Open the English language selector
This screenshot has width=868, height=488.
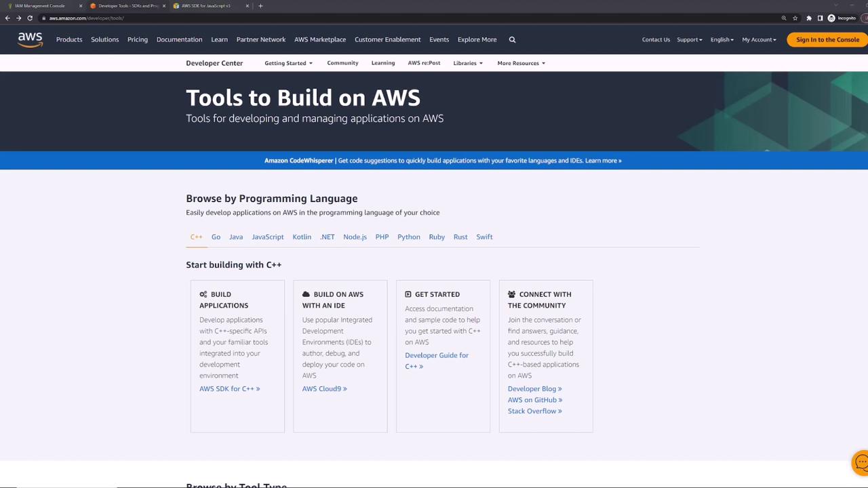(722, 40)
